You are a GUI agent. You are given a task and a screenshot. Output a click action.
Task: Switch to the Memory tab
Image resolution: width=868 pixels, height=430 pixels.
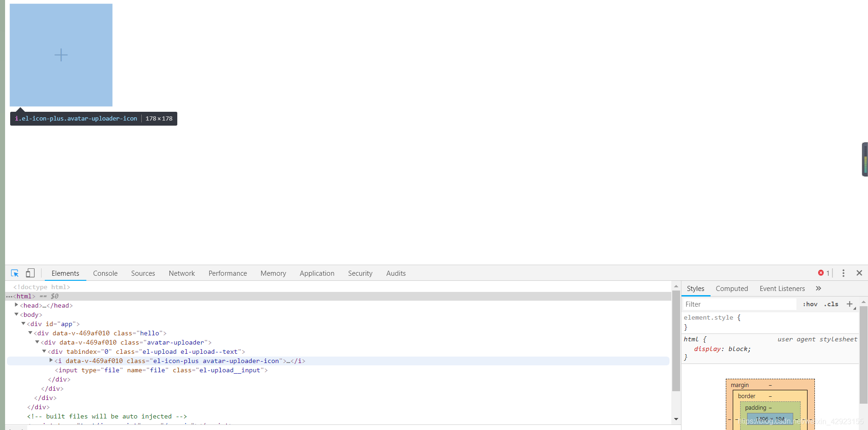[273, 273]
